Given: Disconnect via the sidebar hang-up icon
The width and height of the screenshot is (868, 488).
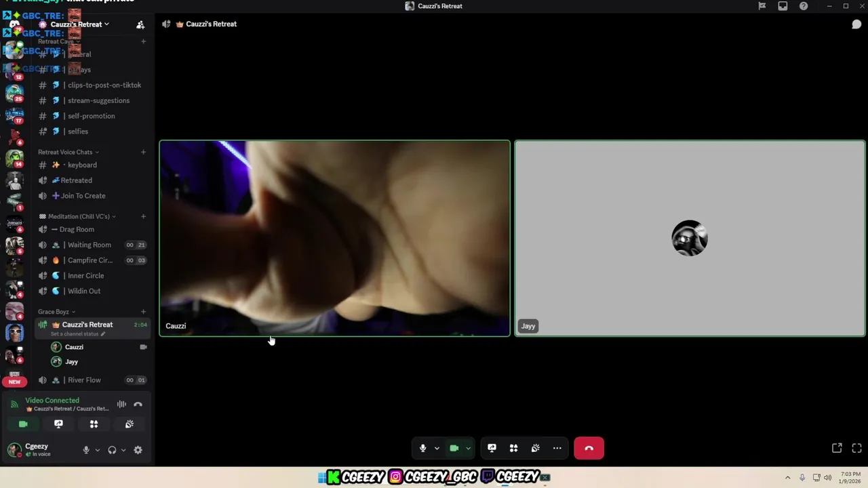Looking at the screenshot, I should 138,405.
